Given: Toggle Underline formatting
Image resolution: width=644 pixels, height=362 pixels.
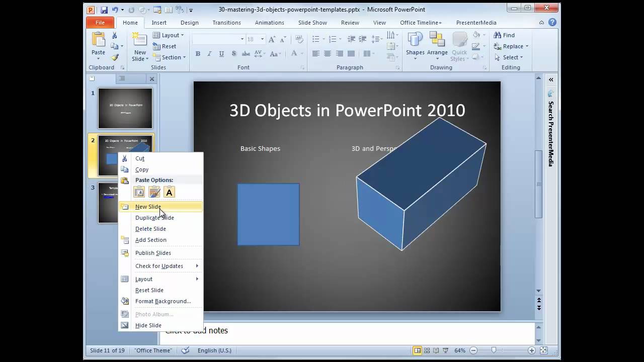Looking at the screenshot, I should [221, 54].
